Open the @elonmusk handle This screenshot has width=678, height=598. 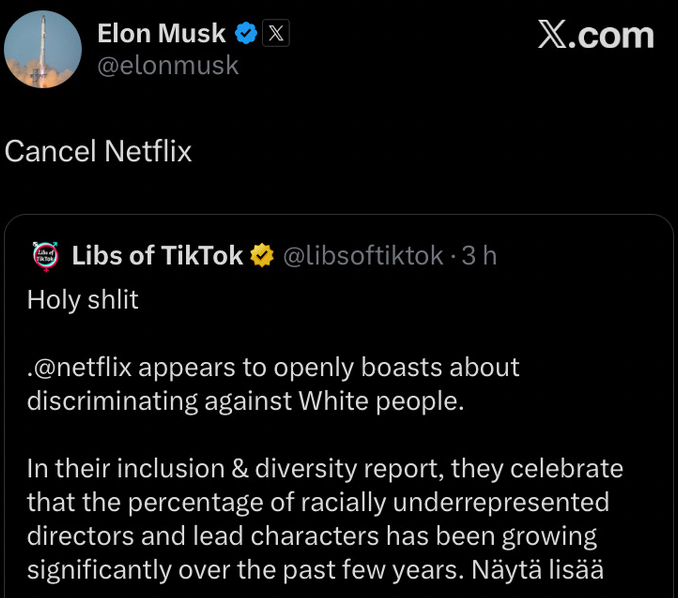[168, 66]
